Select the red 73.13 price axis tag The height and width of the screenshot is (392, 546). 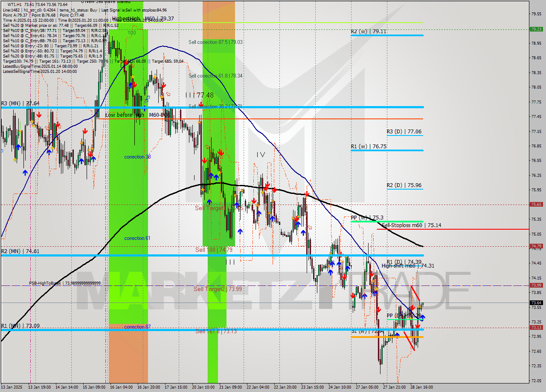[x=536, y=327]
